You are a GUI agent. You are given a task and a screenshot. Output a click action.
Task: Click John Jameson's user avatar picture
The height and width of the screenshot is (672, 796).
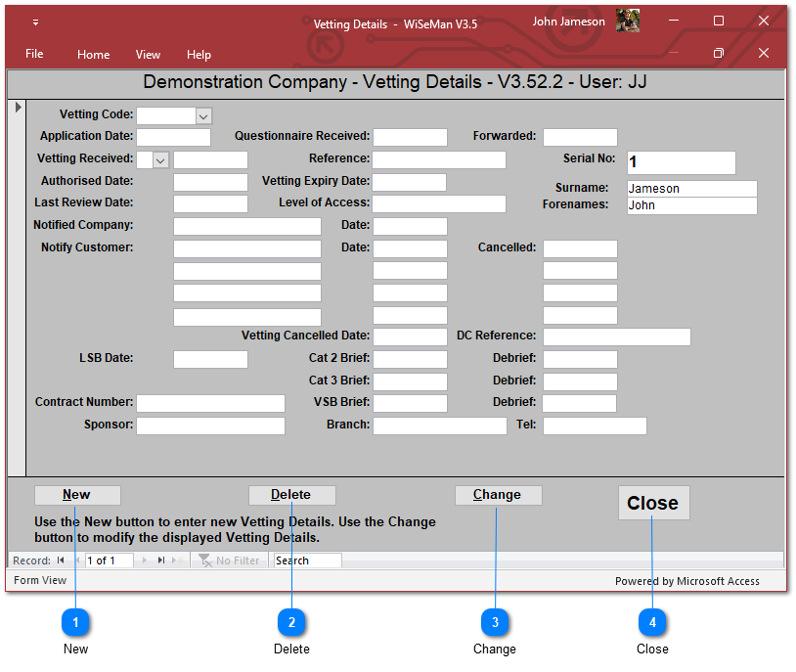tap(628, 22)
